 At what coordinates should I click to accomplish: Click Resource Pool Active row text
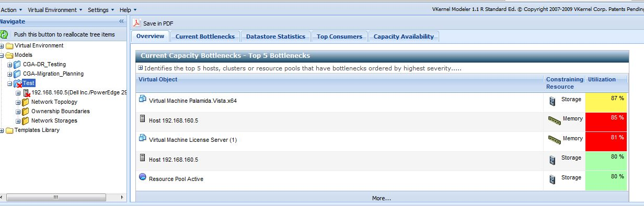(x=176, y=179)
